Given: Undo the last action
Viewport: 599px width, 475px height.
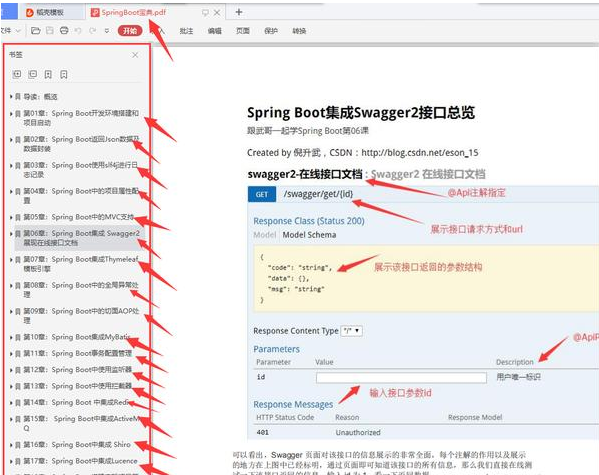Looking at the screenshot, I should click(78, 31).
